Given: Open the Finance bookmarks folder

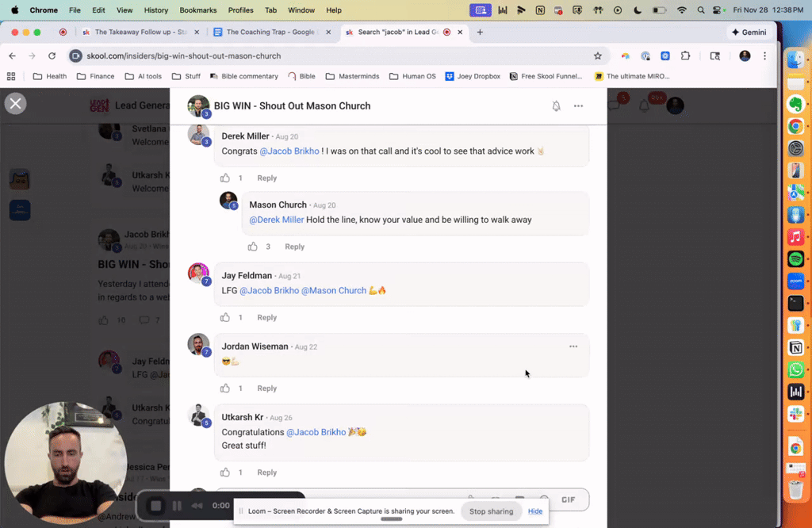Looking at the screenshot, I should click(95, 77).
